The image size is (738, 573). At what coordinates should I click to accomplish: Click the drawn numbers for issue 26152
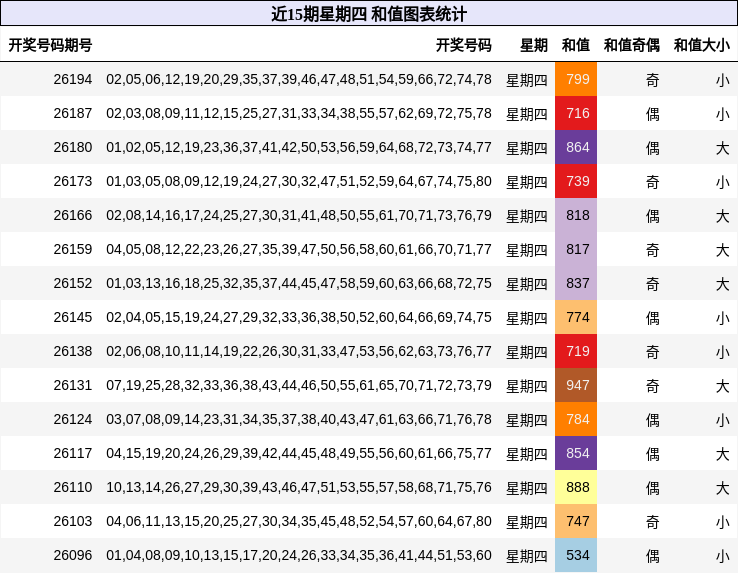click(299, 283)
